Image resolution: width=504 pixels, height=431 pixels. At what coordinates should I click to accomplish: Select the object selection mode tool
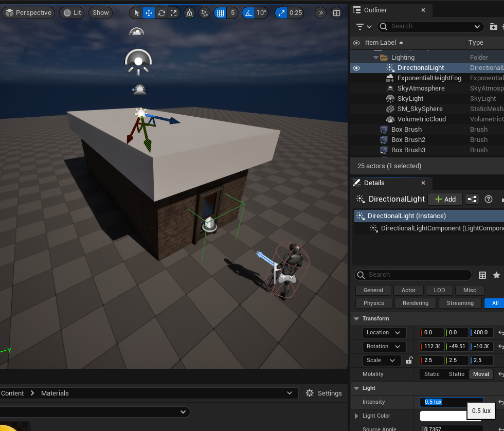click(136, 13)
